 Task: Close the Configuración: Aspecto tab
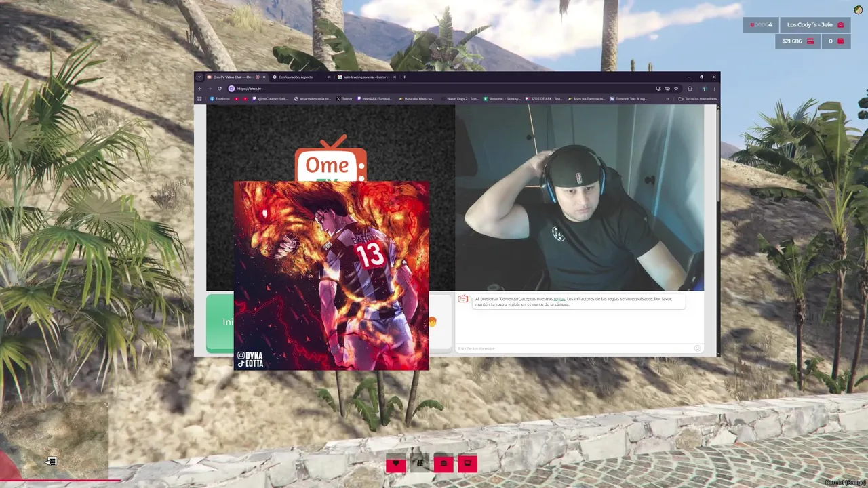click(329, 77)
